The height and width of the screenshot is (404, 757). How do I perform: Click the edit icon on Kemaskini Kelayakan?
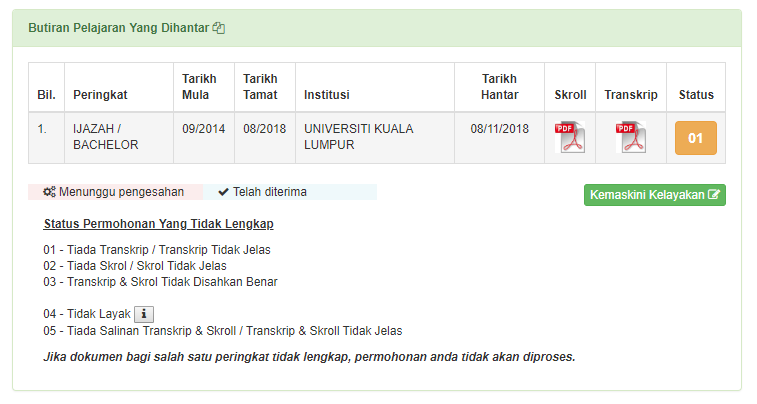(x=713, y=195)
